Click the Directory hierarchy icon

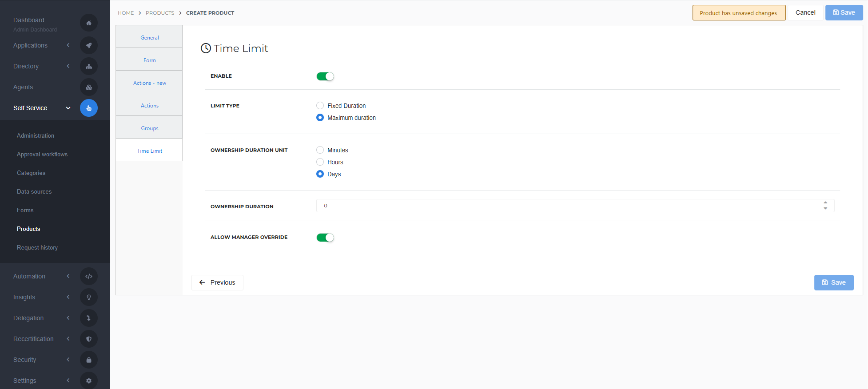click(x=89, y=66)
